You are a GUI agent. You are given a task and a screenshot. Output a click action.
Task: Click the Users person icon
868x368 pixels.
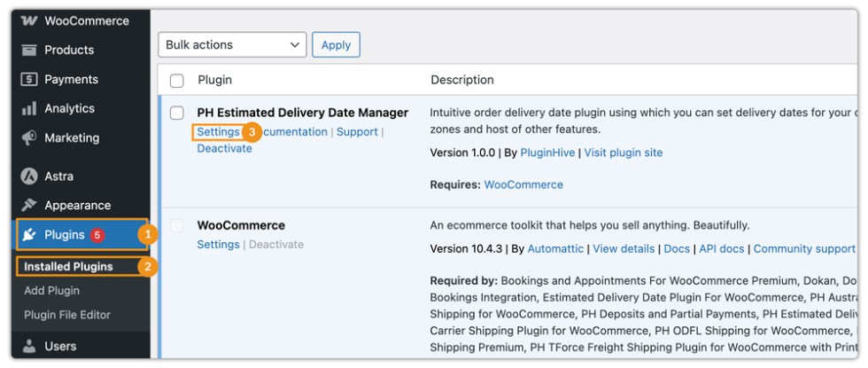coord(28,347)
